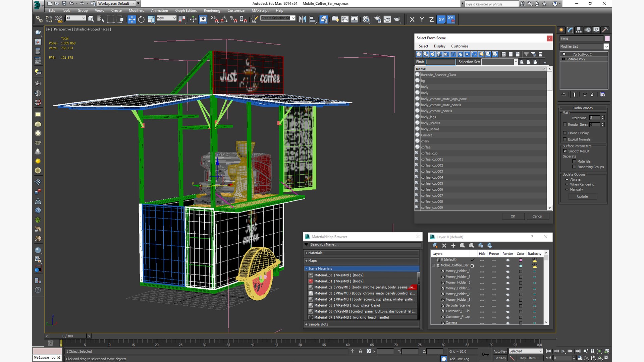Open the Material Editor icon

366,19
